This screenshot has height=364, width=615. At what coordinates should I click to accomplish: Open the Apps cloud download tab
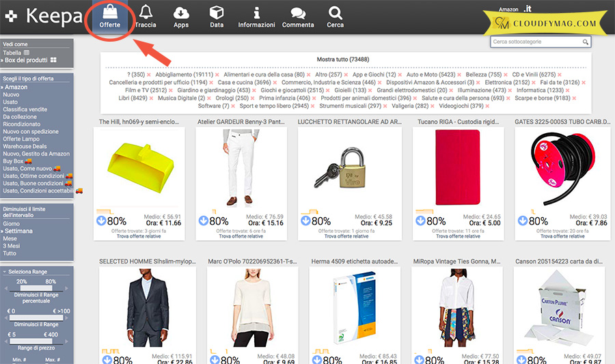tap(181, 16)
